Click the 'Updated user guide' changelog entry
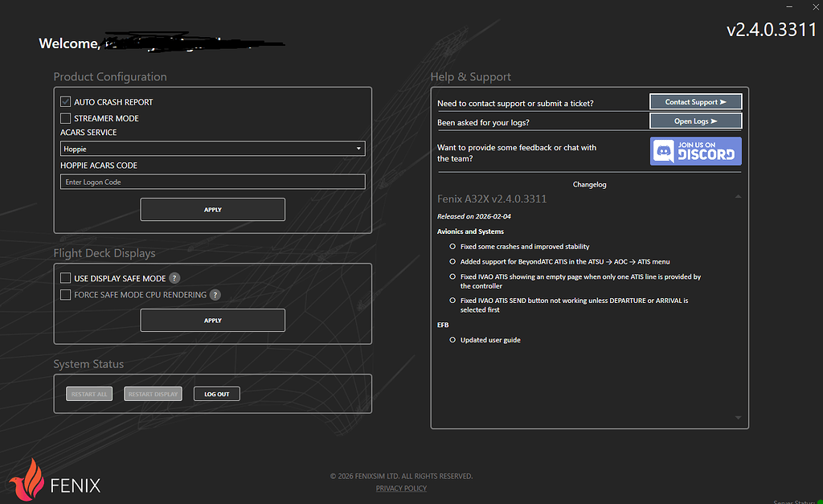 click(x=490, y=340)
